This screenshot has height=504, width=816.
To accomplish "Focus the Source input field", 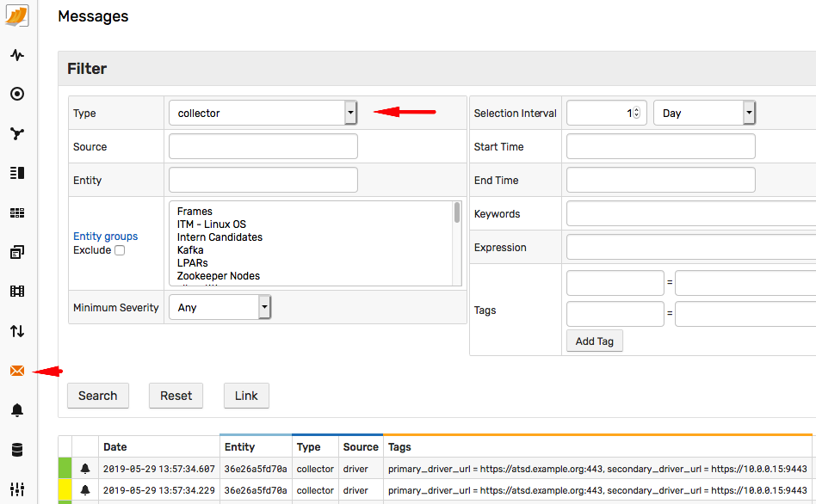I will [x=263, y=146].
